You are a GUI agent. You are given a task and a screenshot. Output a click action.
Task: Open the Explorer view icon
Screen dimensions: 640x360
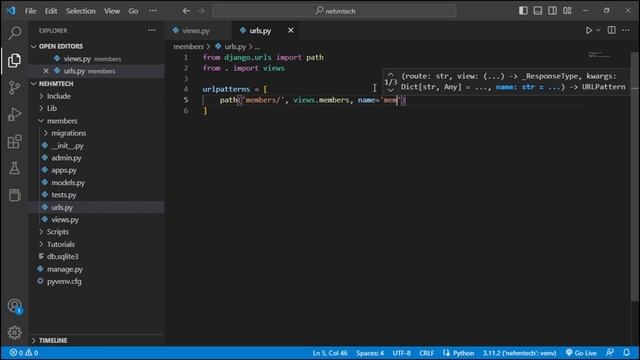[15, 60]
